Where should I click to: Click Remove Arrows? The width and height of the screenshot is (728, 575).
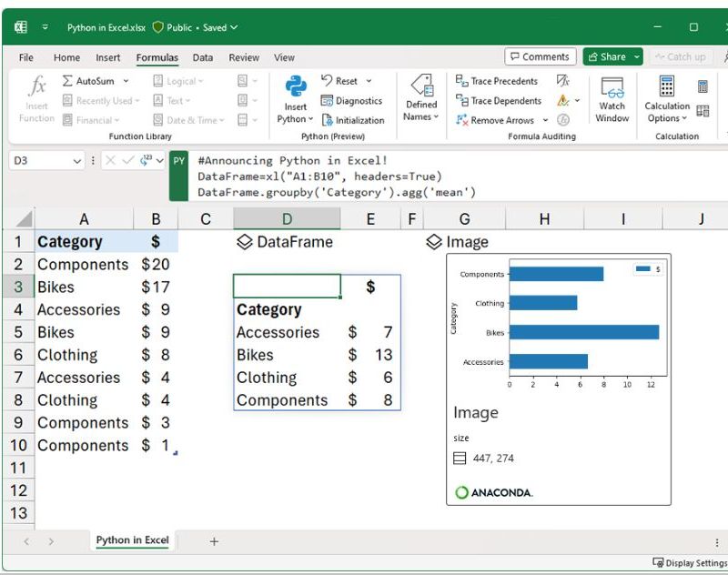coord(495,120)
